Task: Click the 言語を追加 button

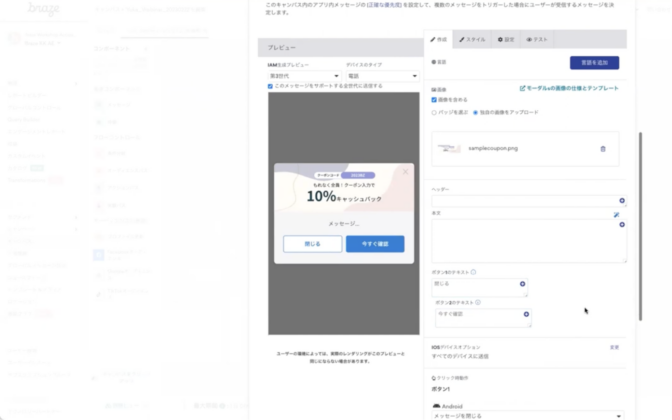Action: tap(585, 62)
